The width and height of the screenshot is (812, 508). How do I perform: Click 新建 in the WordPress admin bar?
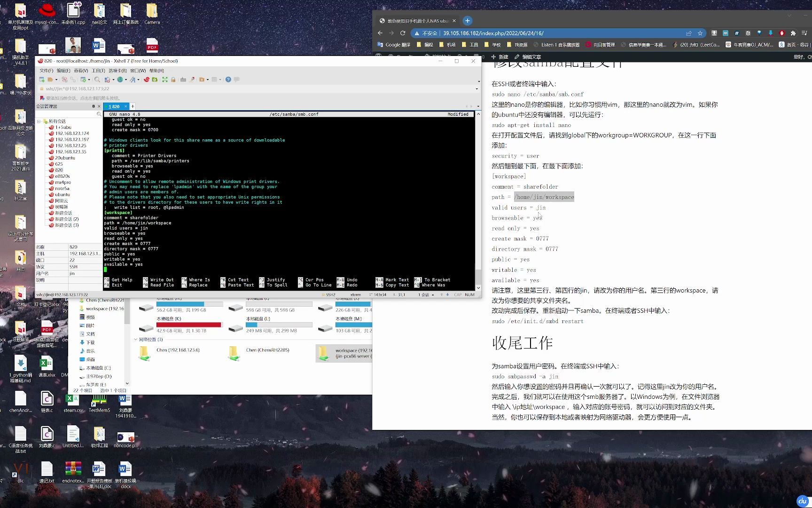(500, 57)
